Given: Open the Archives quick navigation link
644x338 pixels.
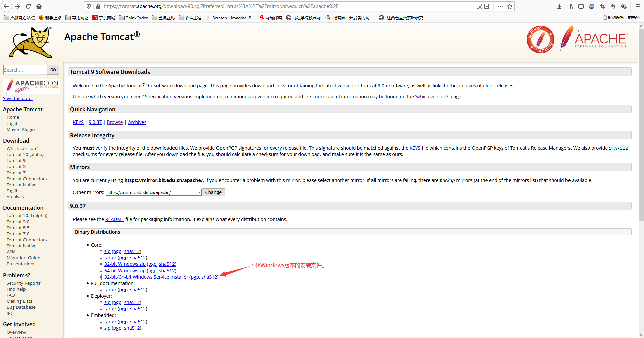Looking at the screenshot, I should point(137,122).
